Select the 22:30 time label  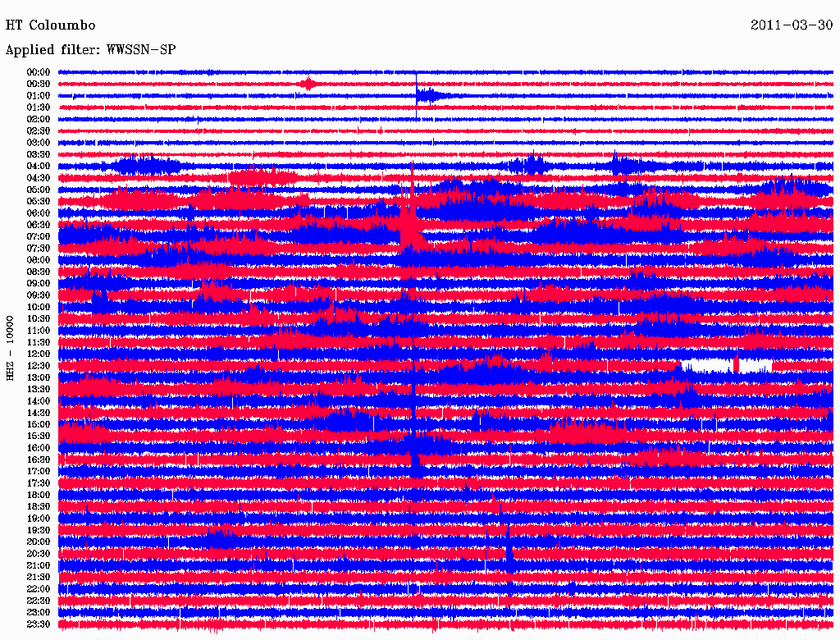pos(38,601)
